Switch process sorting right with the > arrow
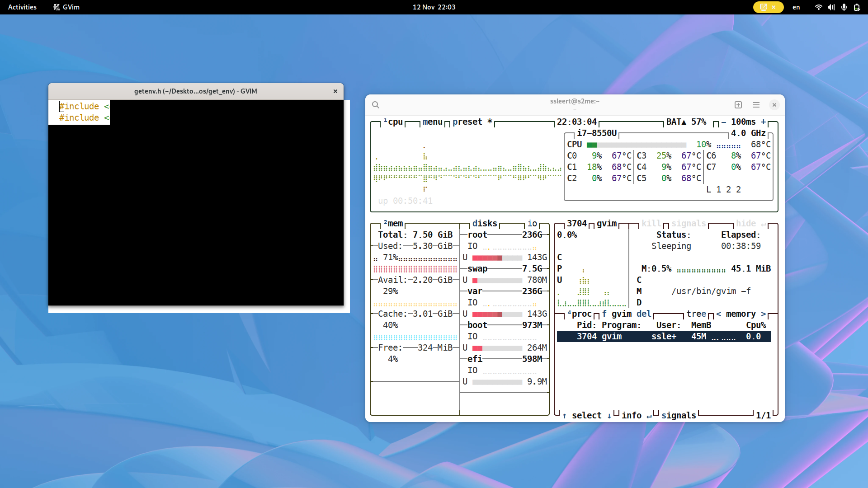This screenshot has height=488, width=868. (x=764, y=314)
